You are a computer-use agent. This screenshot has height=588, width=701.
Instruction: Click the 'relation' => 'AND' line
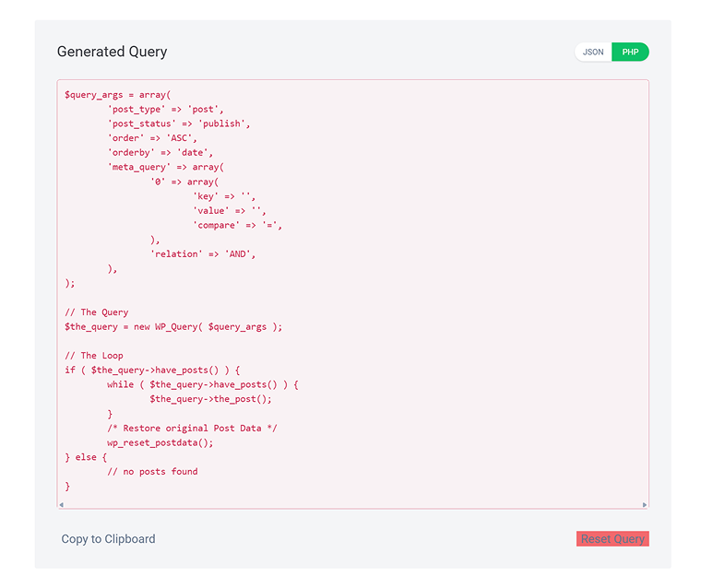coord(203,253)
